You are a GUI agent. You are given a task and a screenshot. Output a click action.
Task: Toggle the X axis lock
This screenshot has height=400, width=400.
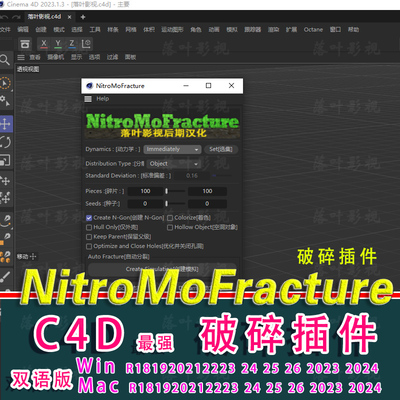click(44, 44)
